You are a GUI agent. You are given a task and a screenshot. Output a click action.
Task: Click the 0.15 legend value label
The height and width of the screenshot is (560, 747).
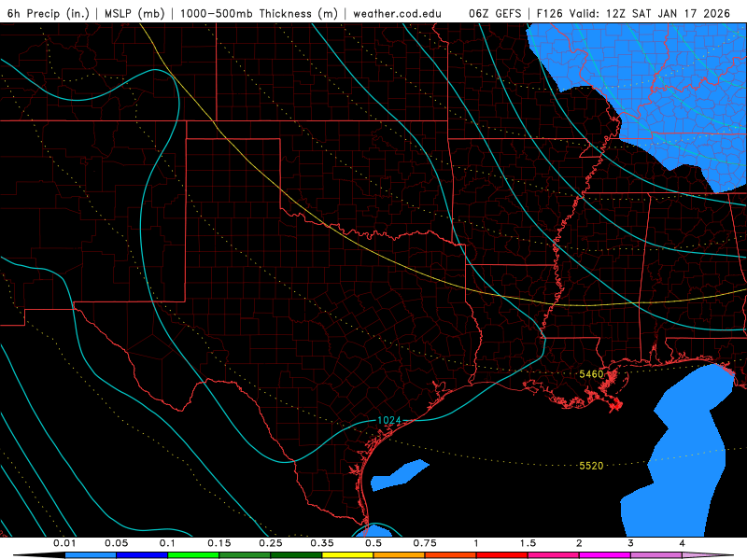(219, 543)
